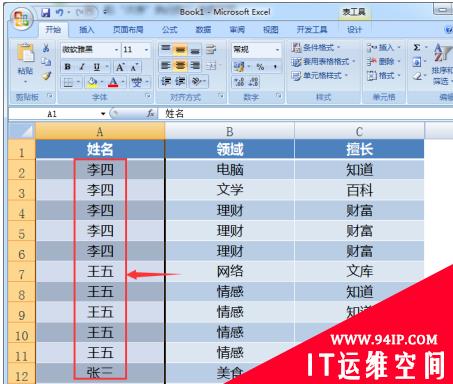Click the Percent Style icon
This screenshot has height=384, width=453.
coord(260,67)
